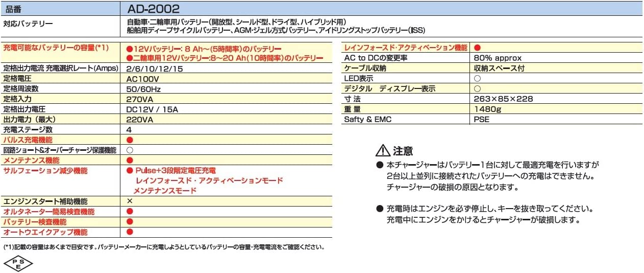Click the 1480g weight value
The height and width of the screenshot is (273, 644).
pyautogui.click(x=488, y=109)
